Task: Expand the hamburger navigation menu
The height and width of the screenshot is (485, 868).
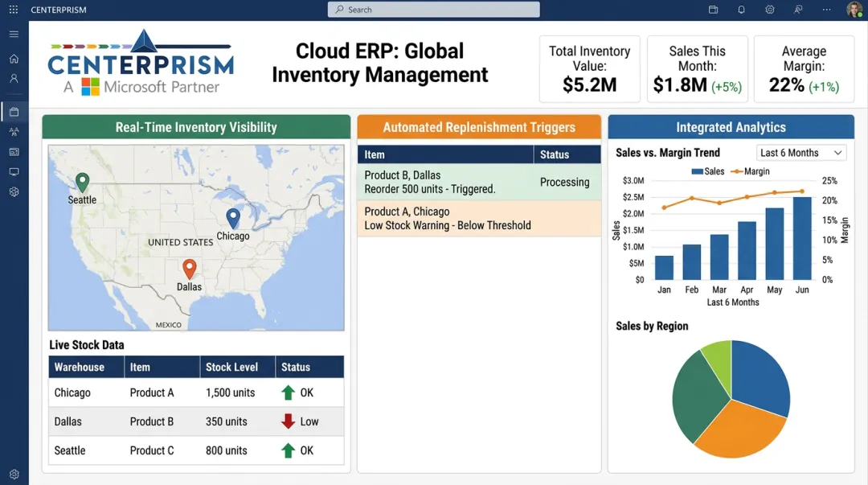Action: [14, 34]
